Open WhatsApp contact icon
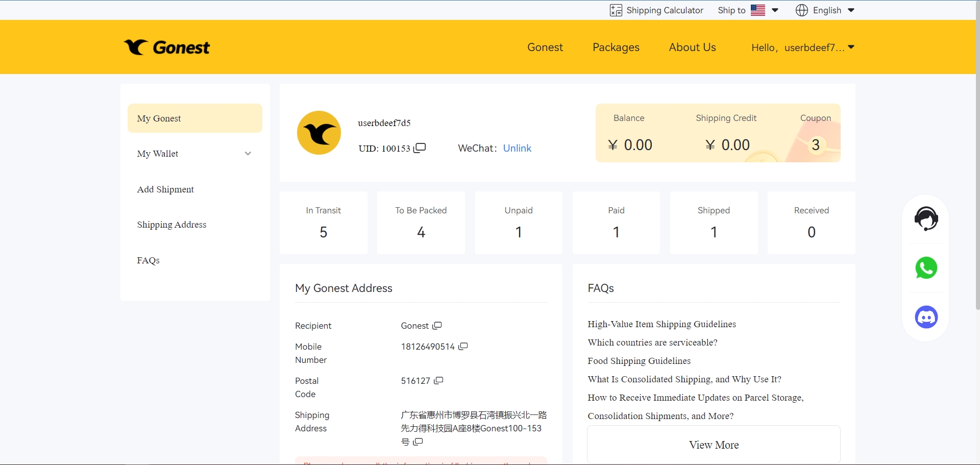Viewport: 980px width, 465px height. tap(926, 268)
